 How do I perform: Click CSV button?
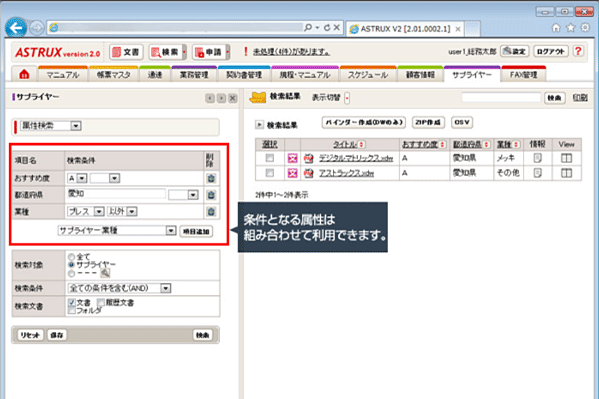462,122
